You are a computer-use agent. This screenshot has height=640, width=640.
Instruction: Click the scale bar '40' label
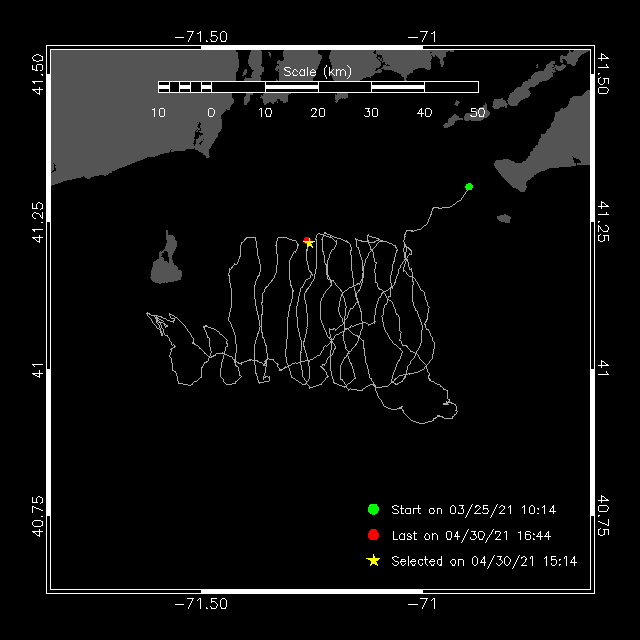[x=424, y=113]
